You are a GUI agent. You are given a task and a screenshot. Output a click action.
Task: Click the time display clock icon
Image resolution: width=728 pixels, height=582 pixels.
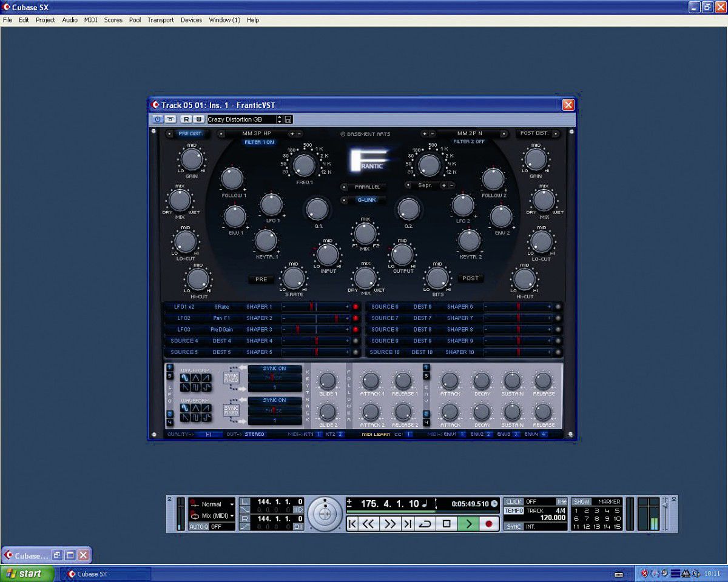click(x=494, y=504)
